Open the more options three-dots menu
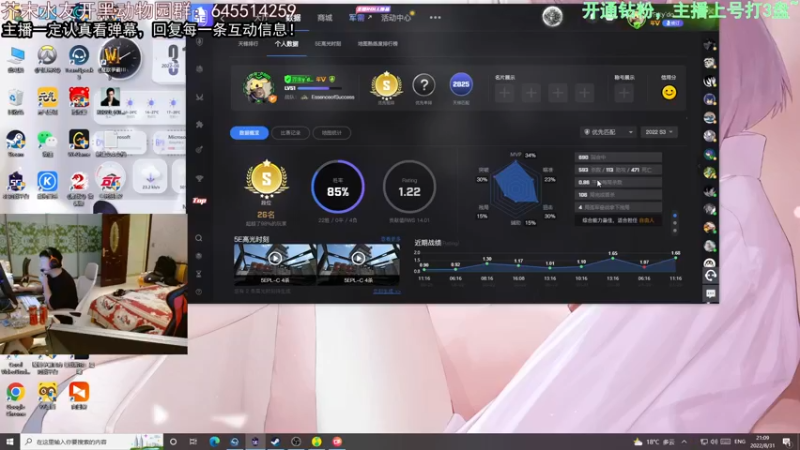 click(x=435, y=17)
